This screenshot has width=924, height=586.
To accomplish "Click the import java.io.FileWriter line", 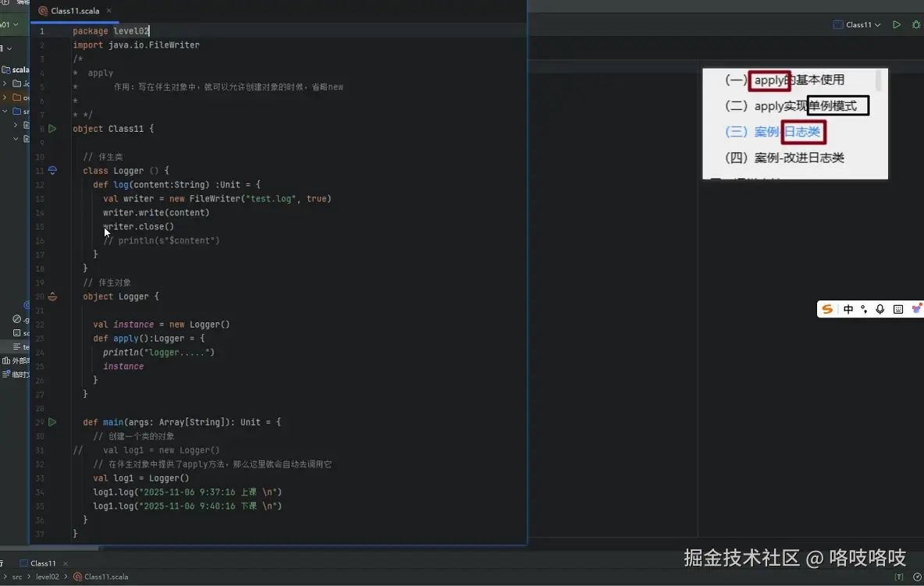I will tap(136, 44).
